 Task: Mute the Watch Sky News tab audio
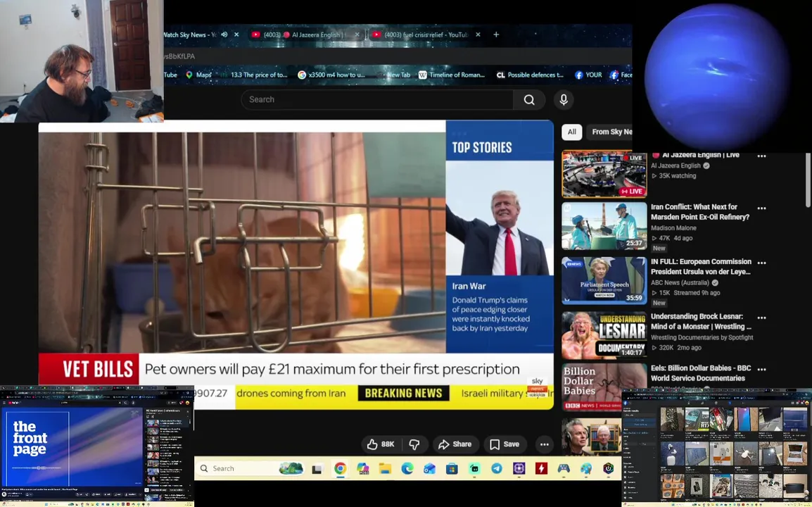click(224, 35)
